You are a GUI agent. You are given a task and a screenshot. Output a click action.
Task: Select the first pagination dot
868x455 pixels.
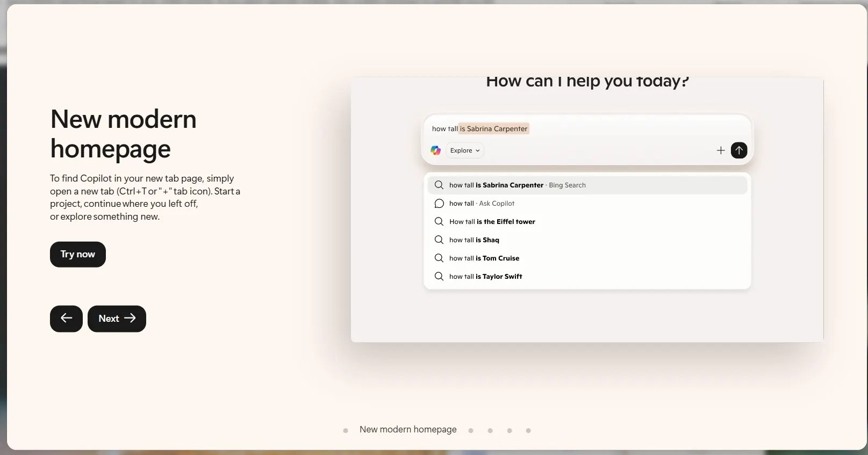pos(346,430)
